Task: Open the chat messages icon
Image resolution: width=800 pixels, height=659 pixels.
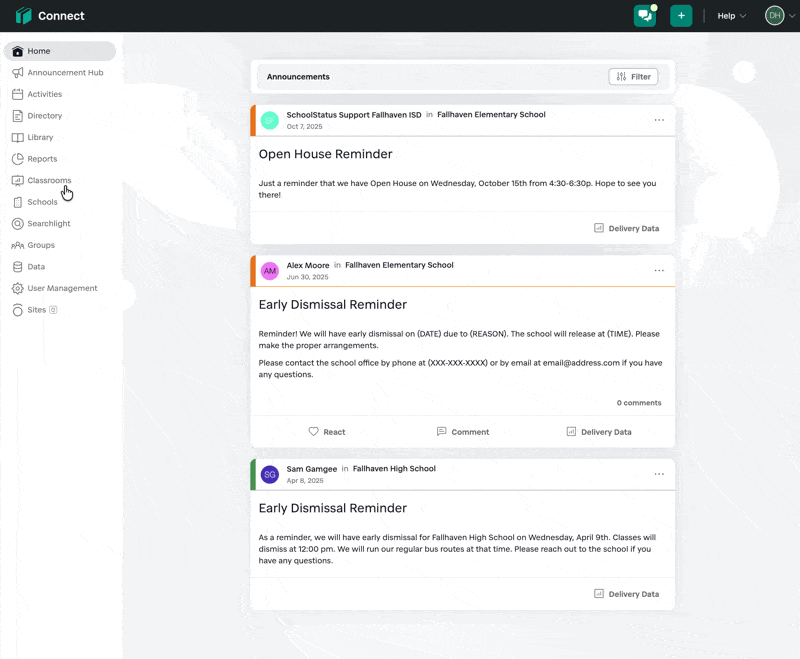Action: pyautogui.click(x=645, y=16)
